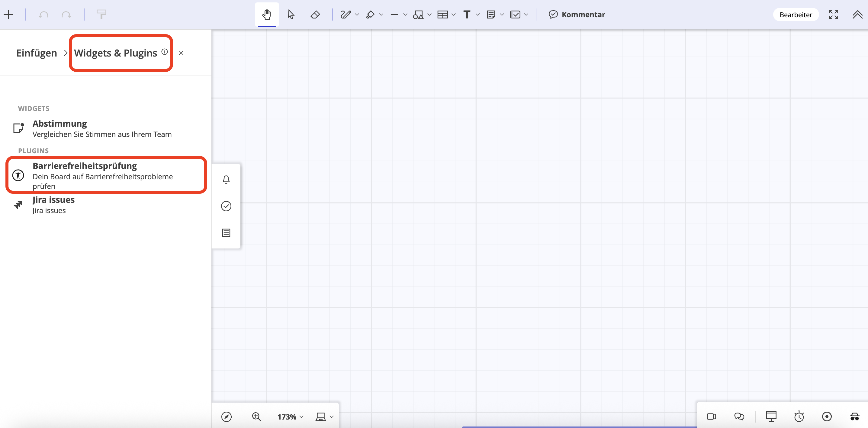868x428 pixels.
Task: Go back to Einfügen breadcrumb
Action: coord(37,53)
